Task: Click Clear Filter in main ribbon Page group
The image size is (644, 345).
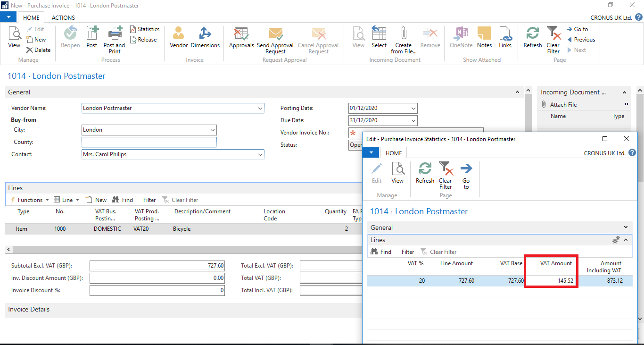Action: point(553,40)
